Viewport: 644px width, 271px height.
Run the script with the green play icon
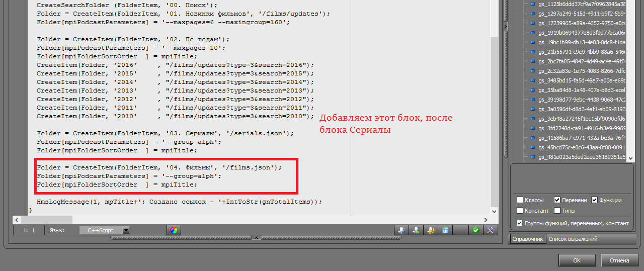pyautogui.click(x=416, y=230)
